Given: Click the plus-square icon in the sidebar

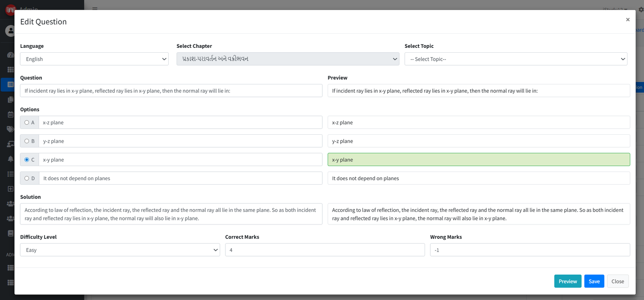Looking at the screenshot, I should 10,189.
